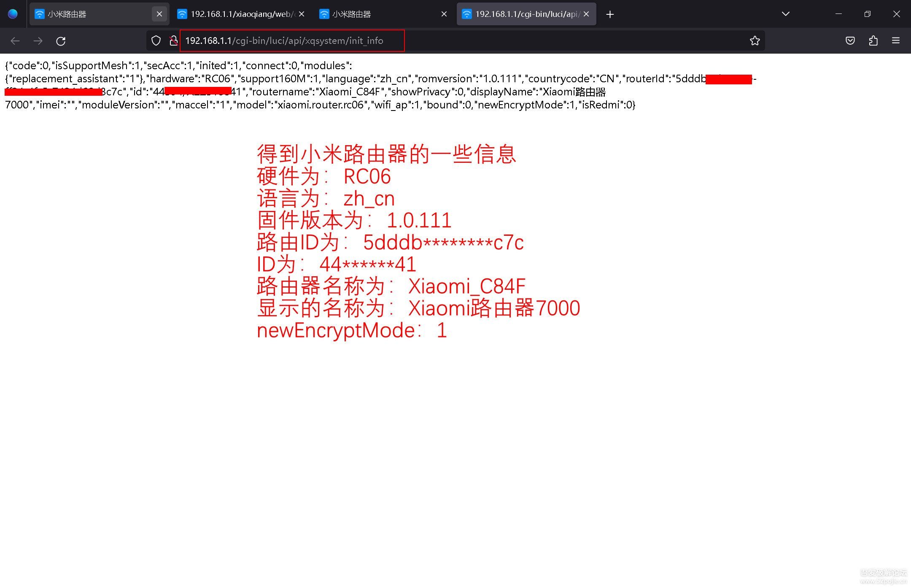This screenshot has width=911, height=588.
Task: Restore down the browser window
Action: click(x=867, y=14)
